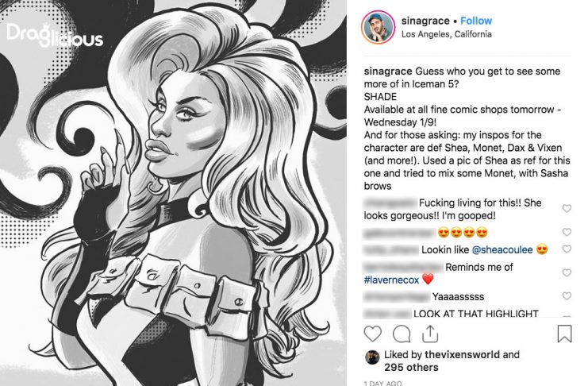
Task: Open the sinagrace username in the header
Action: 425,21
